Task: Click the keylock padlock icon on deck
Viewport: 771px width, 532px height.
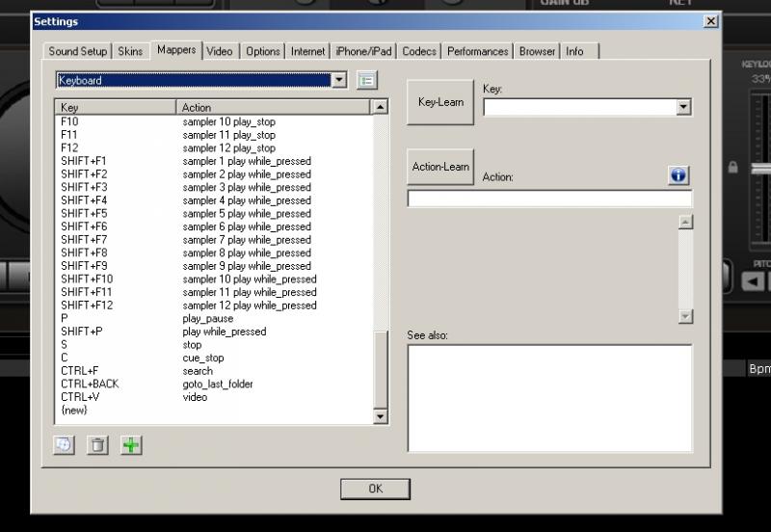Action: [x=733, y=168]
